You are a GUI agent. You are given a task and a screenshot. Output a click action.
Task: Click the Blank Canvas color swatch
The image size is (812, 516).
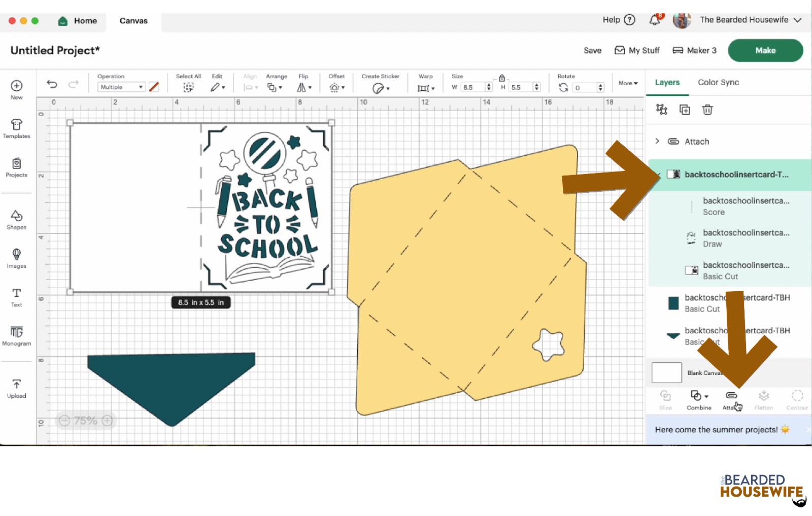pos(666,373)
